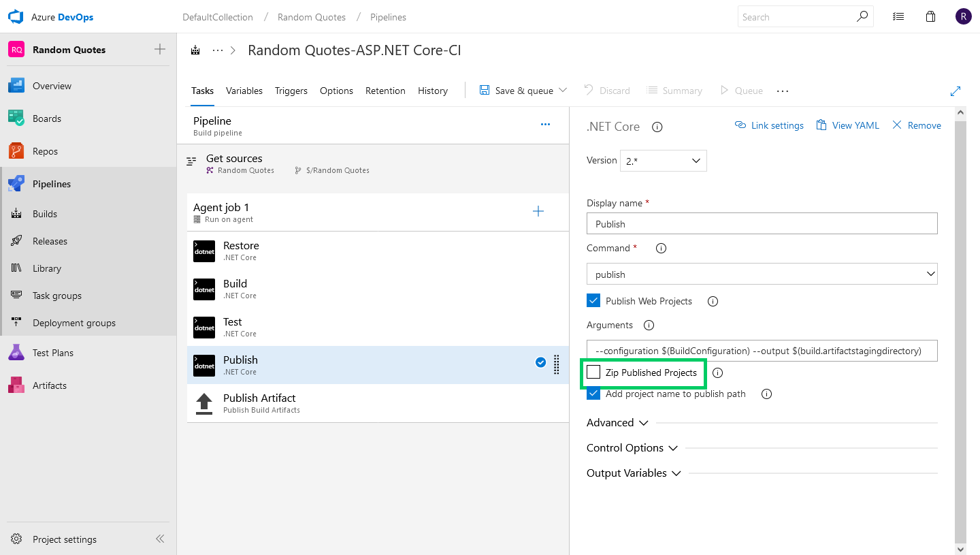This screenshot has height=555, width=980.
Task: Expand the Control Options section
Action: [632, 448]
